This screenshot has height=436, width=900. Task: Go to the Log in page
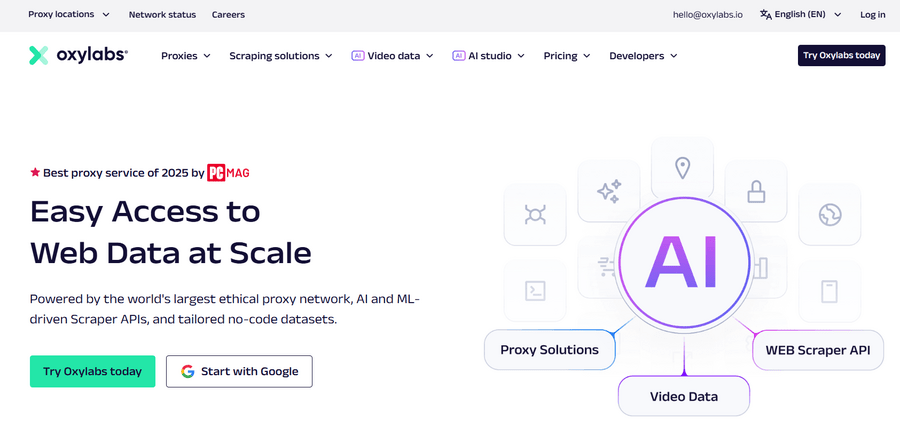(x=872, y=15)
